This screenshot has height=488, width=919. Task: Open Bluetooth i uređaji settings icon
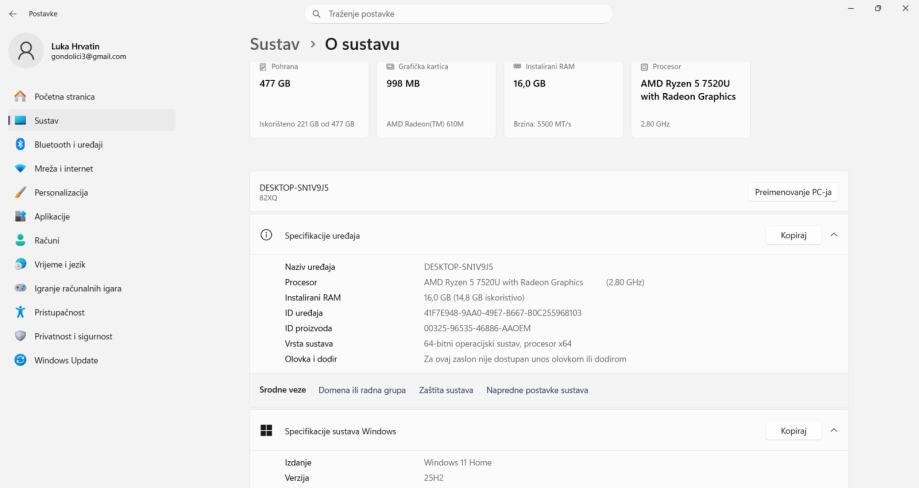20,144
